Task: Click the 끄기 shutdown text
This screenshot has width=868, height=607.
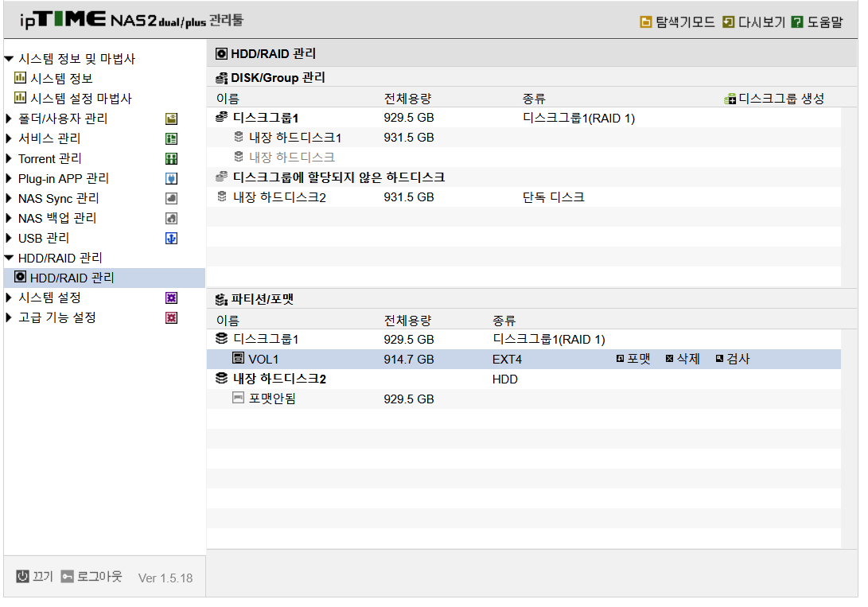Action: pyautogui.click(x=43, y=577)
